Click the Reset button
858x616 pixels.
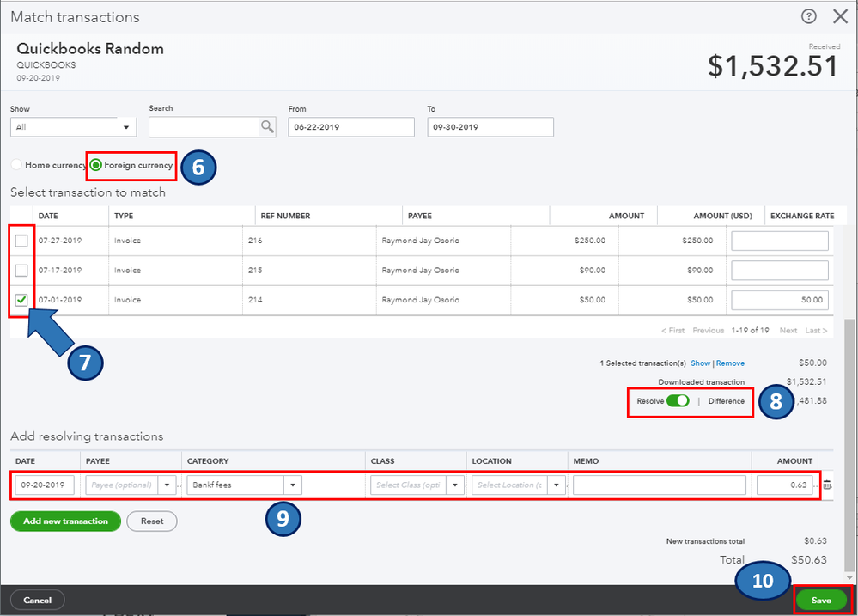point(152,521)
